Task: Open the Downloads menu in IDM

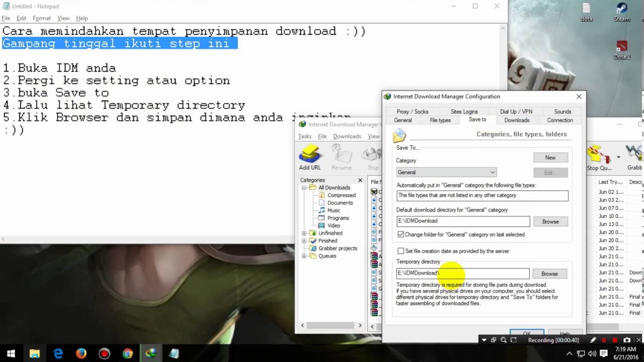Action: (x=347, y=136)
